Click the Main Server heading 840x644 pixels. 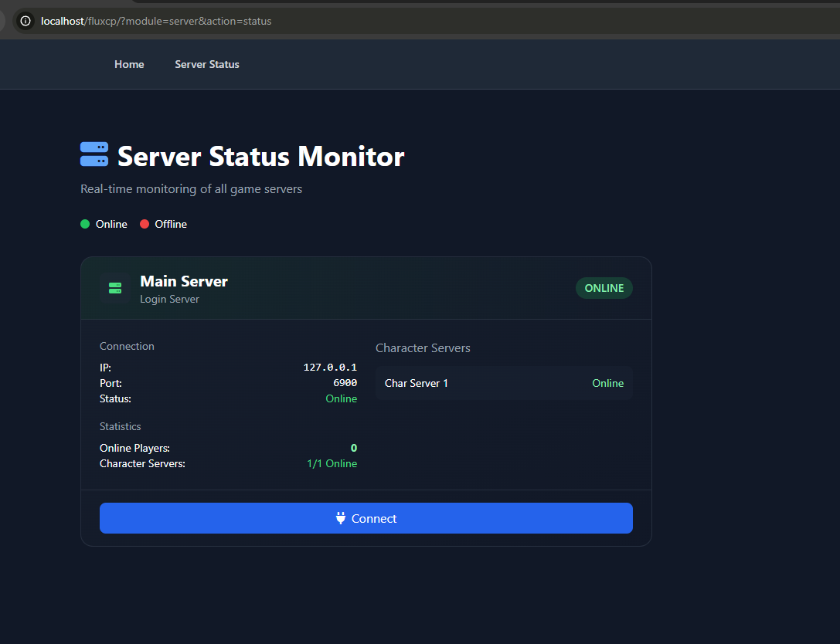point(184,281)
